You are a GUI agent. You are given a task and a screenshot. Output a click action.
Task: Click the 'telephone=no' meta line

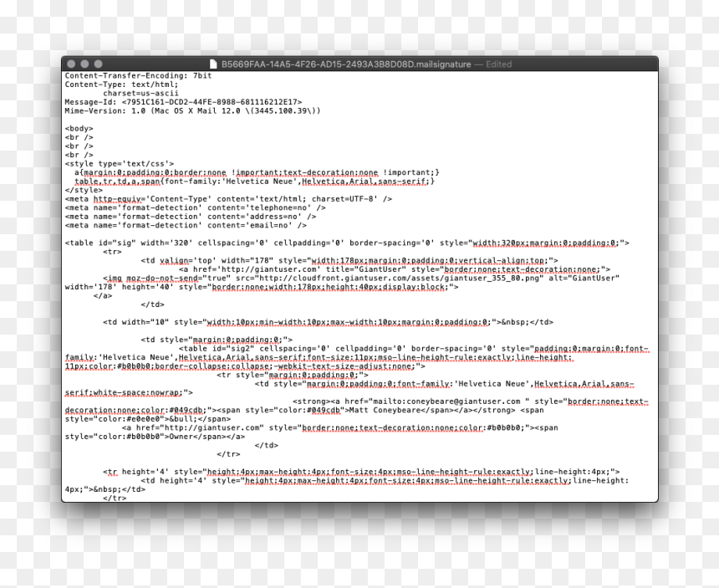coord(196,207)
